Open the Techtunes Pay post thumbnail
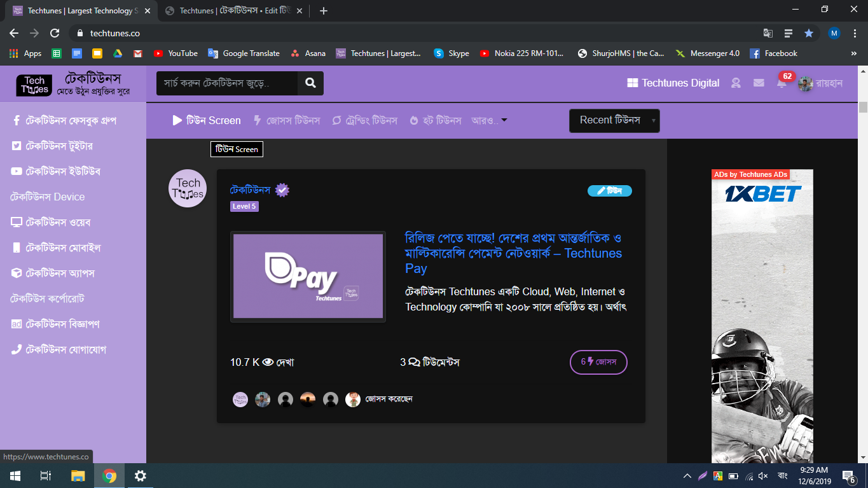Viewport: 868px width, 488px height. [308, 276]
